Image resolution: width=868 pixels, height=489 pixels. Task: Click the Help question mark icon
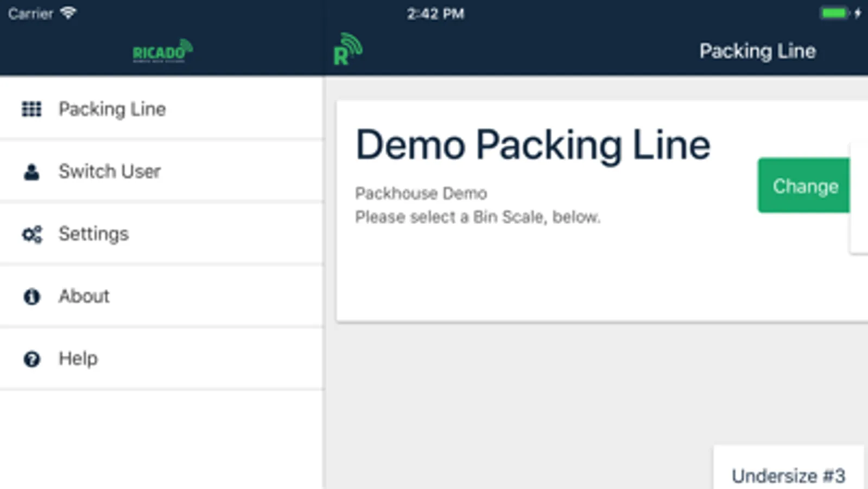tap(31, 359)
